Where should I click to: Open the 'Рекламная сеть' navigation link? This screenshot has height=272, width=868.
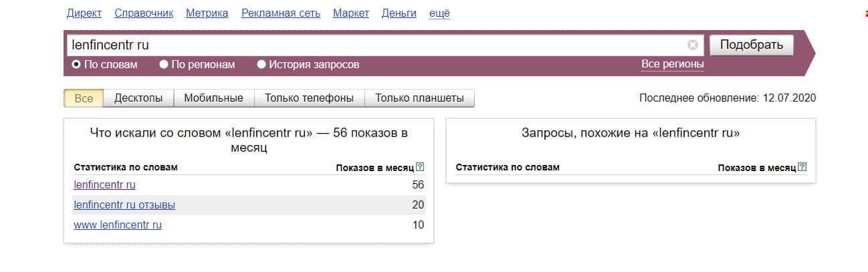pyautogui.click(x=280, y=13)
